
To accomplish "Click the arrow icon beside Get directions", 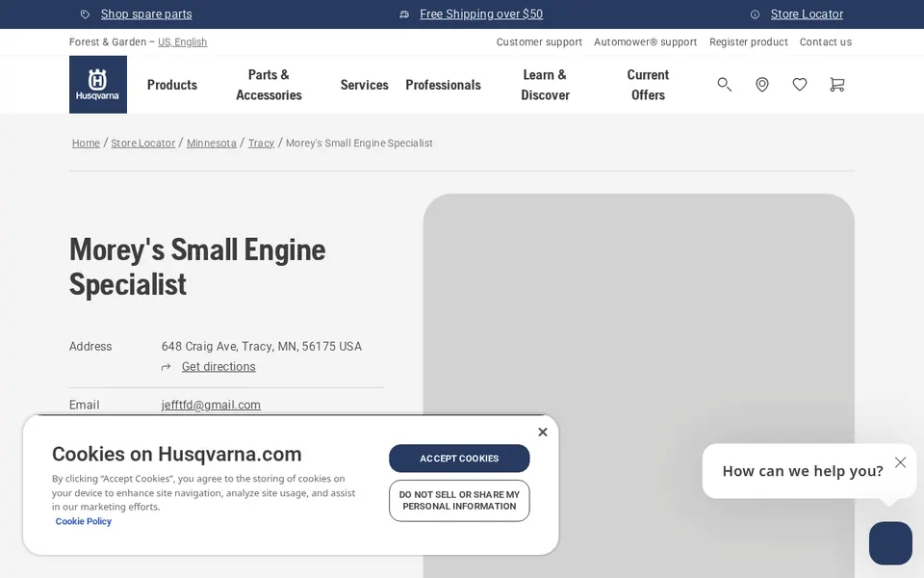I will [167, 367].
